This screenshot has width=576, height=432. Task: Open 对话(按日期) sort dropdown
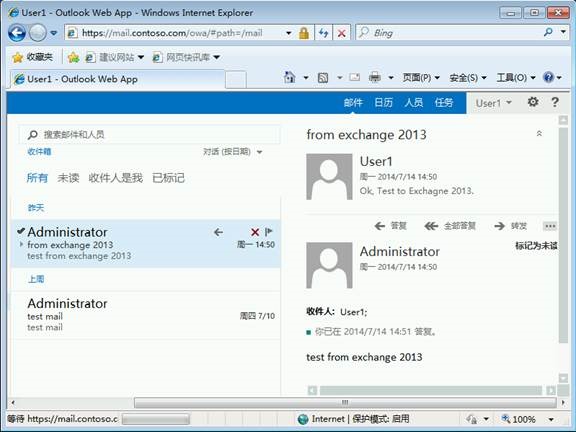tap(233, 152)
